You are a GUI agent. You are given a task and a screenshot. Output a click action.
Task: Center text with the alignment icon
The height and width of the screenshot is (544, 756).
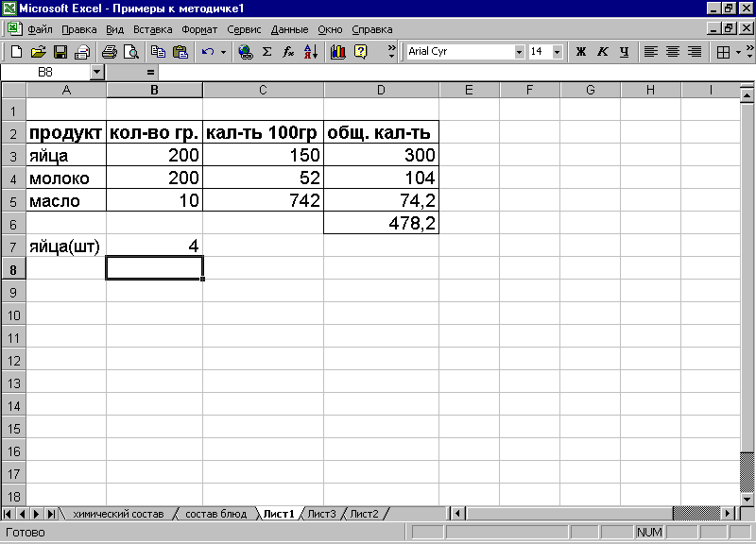click(673, 52)
